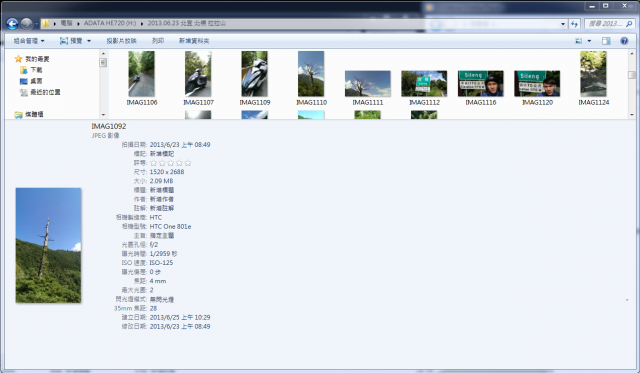The width and height of the screenshot is (640, 373).
Task: Select the IMAG1120 Sileng selfie thumbnail
Action: click(537, 84)
